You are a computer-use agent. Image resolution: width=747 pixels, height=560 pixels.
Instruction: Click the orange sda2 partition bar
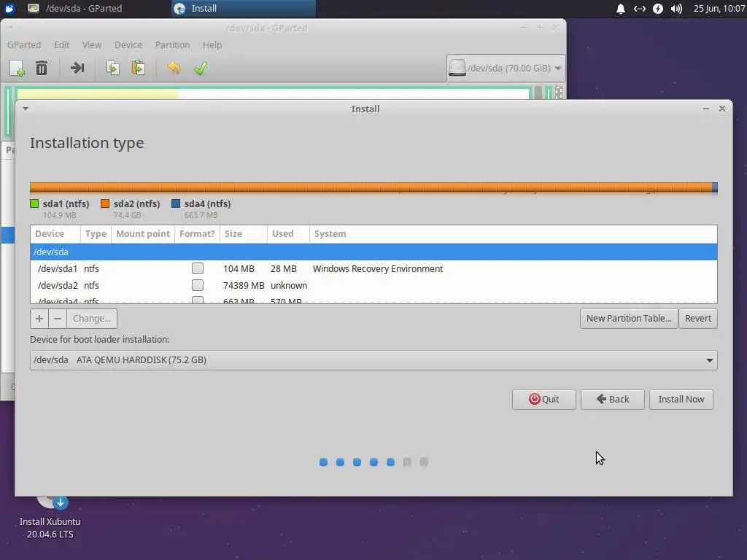pos(371,187)
